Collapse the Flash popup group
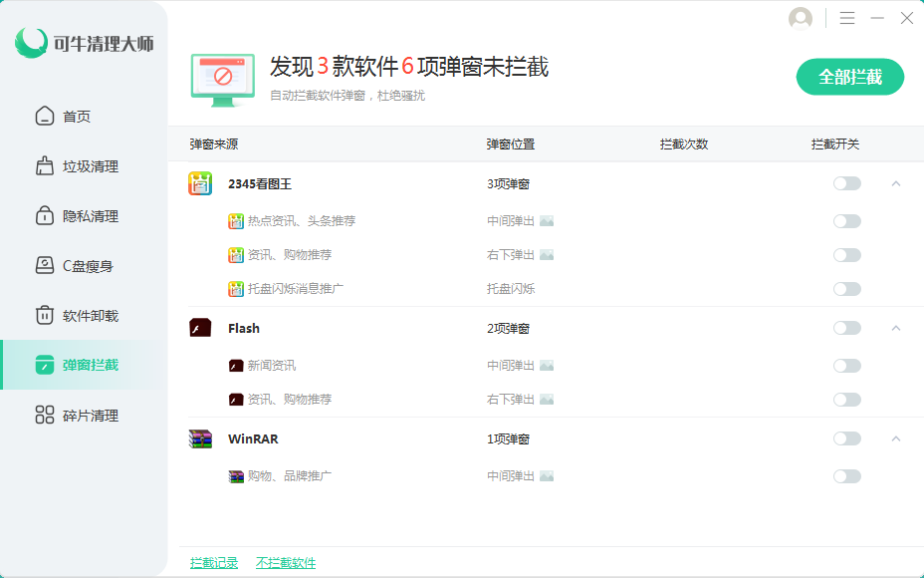Image resolution: width=924 pixels, height=578 pixels. [x=896, y=328]
